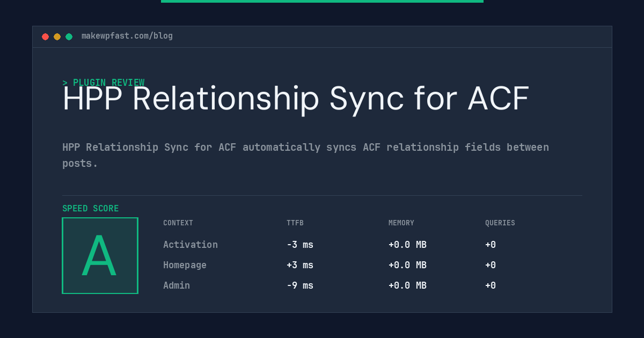Click the MEMORY column header
The image size is (644, 338).
pyautogui.click(x=401, y=223)
